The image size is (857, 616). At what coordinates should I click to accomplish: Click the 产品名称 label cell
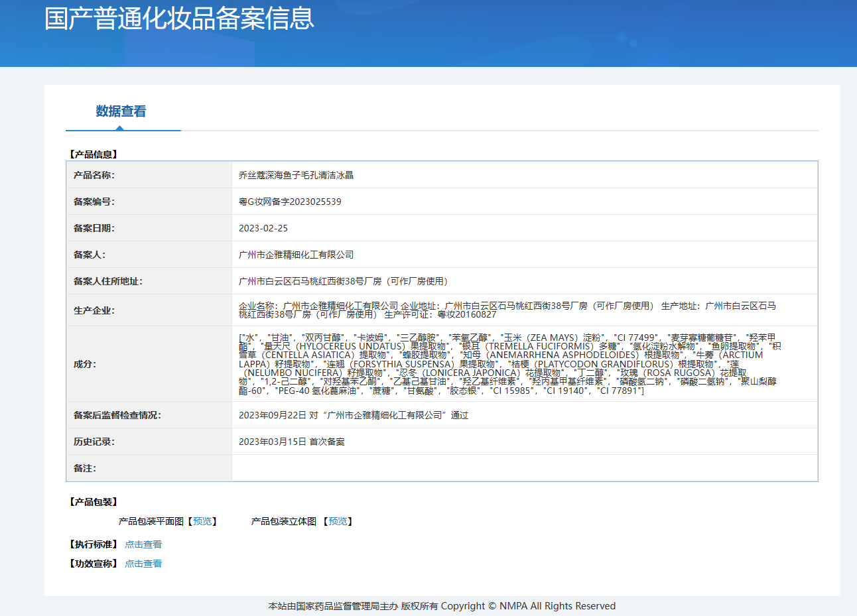click(x=94, y=175)
